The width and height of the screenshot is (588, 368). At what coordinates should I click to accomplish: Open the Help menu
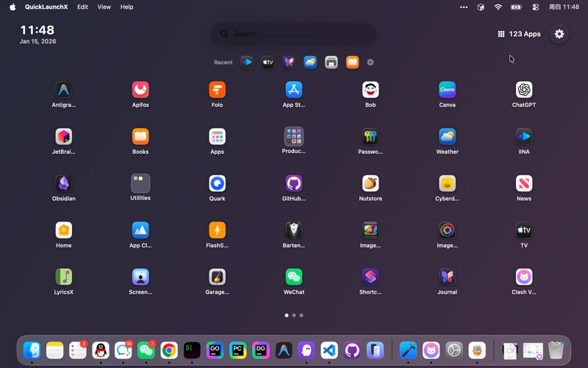tap(126, 7)
